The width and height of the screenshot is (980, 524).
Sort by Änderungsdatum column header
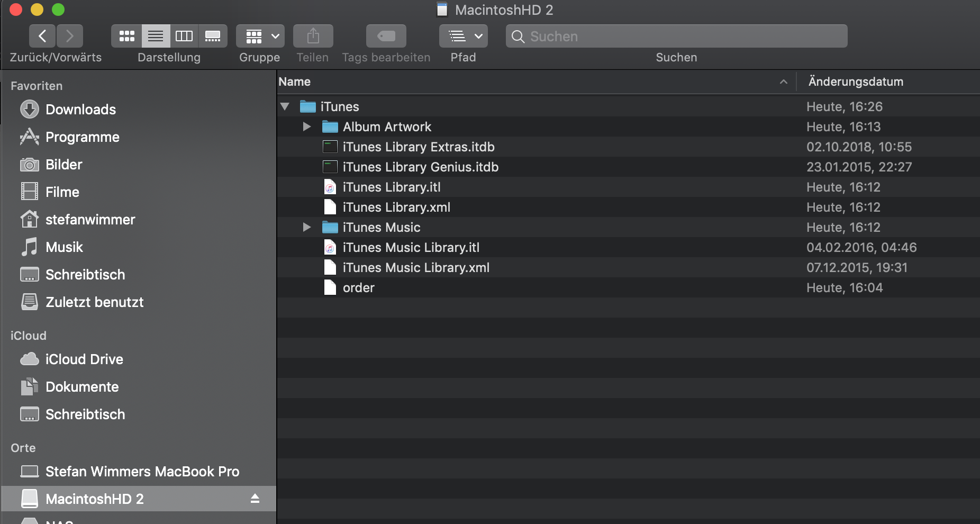click(856, 82)
